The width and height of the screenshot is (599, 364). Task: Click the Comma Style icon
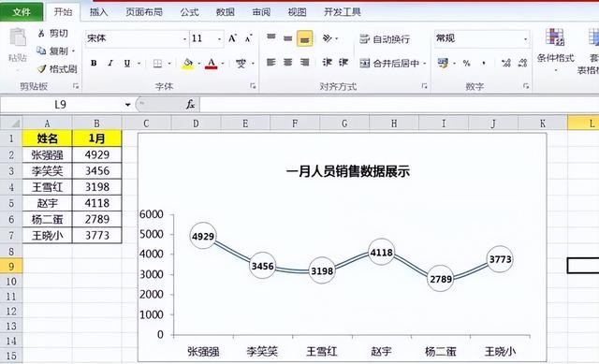484,64
